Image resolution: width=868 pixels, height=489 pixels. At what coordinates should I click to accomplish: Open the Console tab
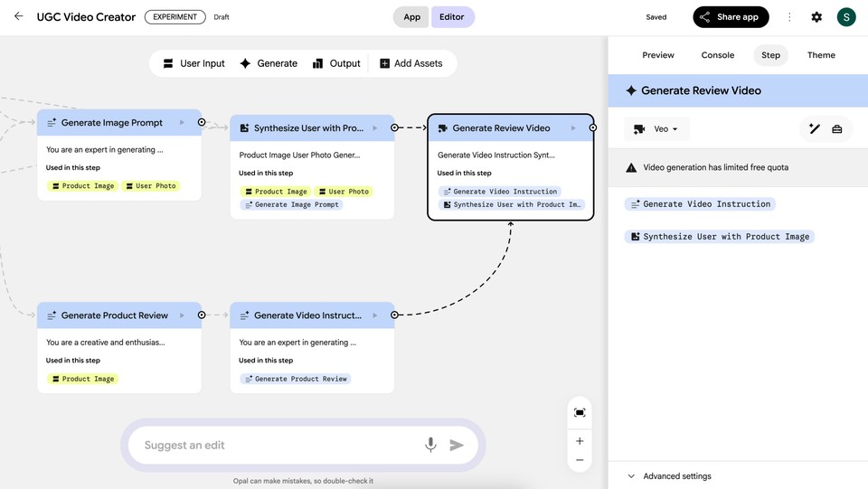click(x=718, y=55)
